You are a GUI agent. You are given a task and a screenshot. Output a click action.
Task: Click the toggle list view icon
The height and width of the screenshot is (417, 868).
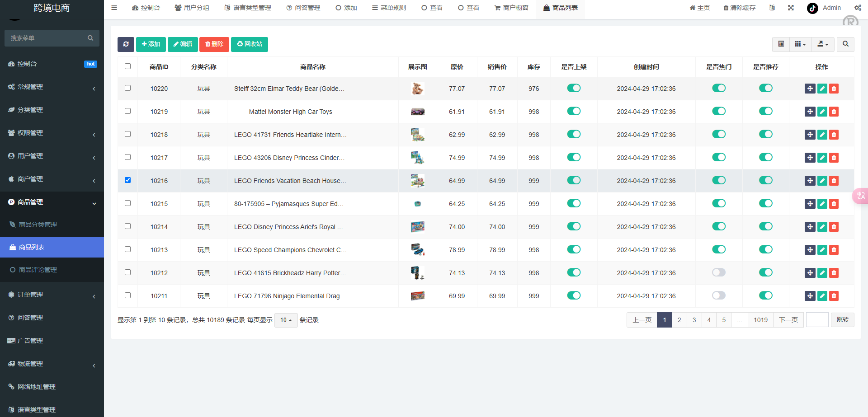point(781,44)
